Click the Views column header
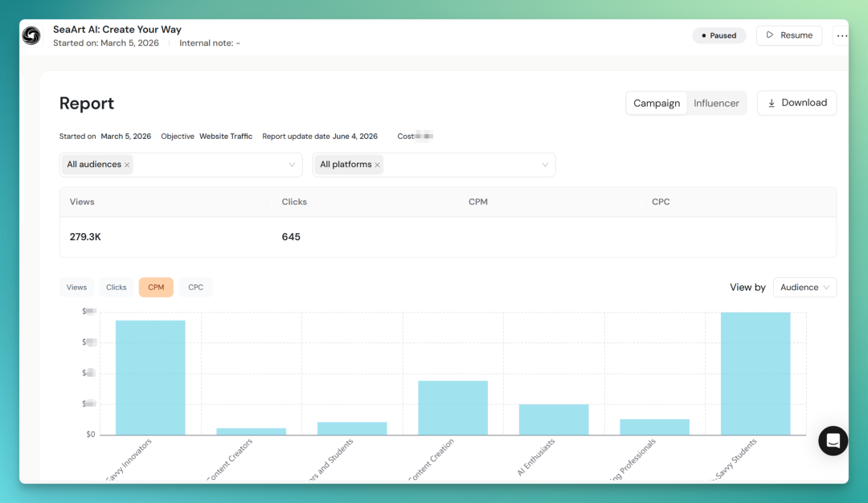 coord(82,202)
